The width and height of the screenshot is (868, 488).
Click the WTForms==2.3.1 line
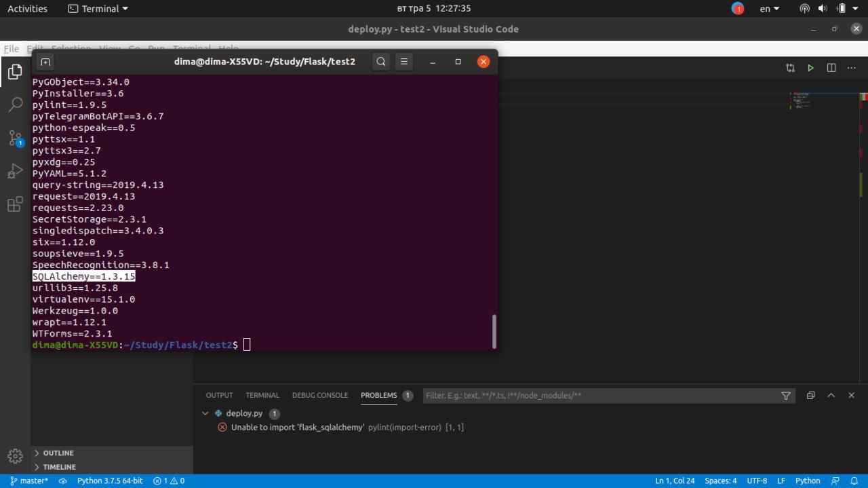[73, 333]
